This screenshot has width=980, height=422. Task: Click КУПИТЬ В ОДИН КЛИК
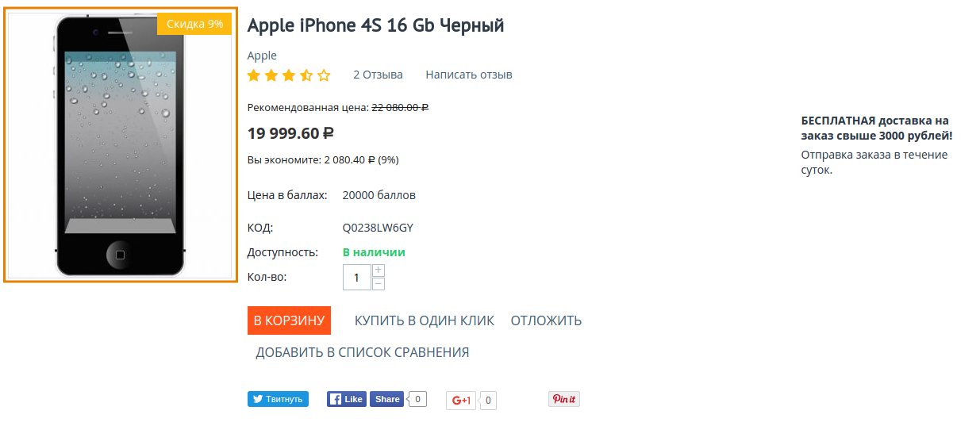(x=425, y=320)
